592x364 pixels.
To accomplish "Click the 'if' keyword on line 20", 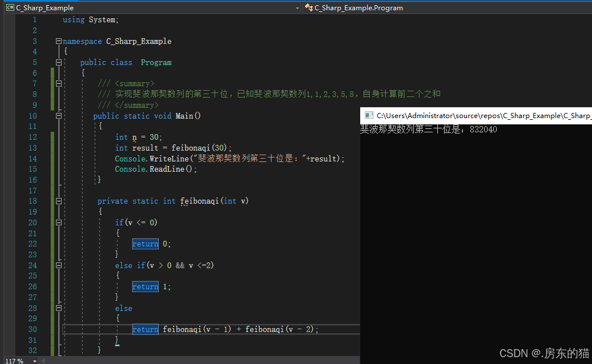I will coord(119,223).
